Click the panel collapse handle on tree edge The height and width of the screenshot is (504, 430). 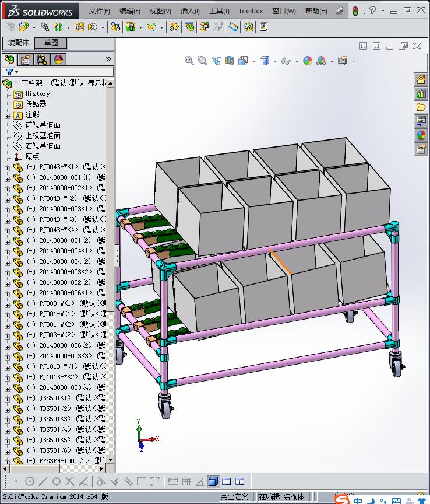[x=117, y=256]
